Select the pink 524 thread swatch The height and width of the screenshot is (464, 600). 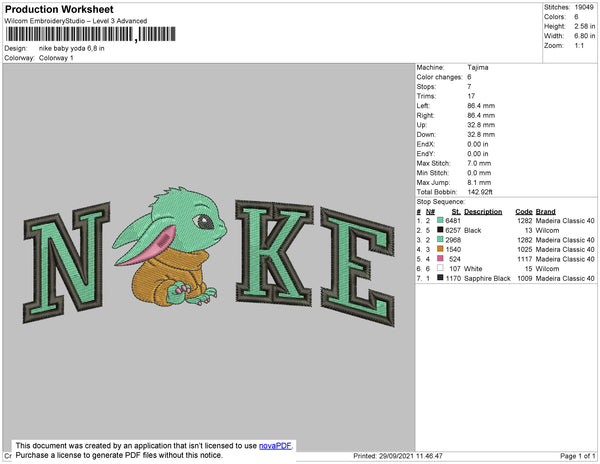point(440,259)
